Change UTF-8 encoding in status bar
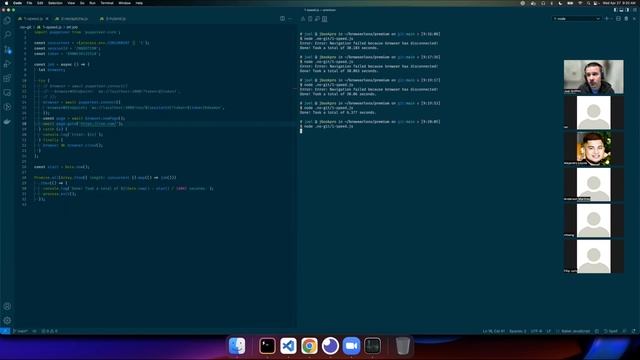 pos(536,331)
